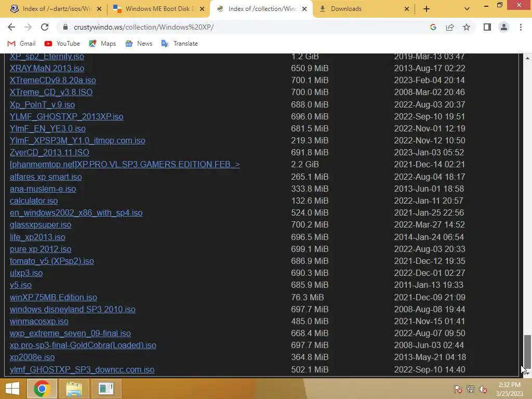The image size is (532, 399).
Task: Share this page icon
Action: click(450, 27)
